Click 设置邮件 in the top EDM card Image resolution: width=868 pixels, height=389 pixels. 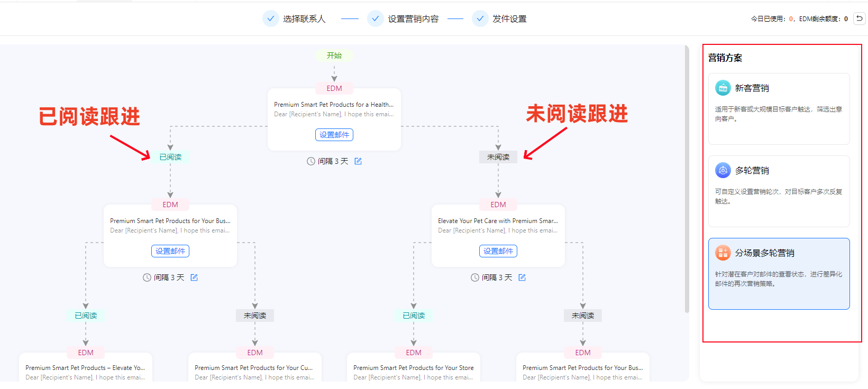click(x=334, y=135)
